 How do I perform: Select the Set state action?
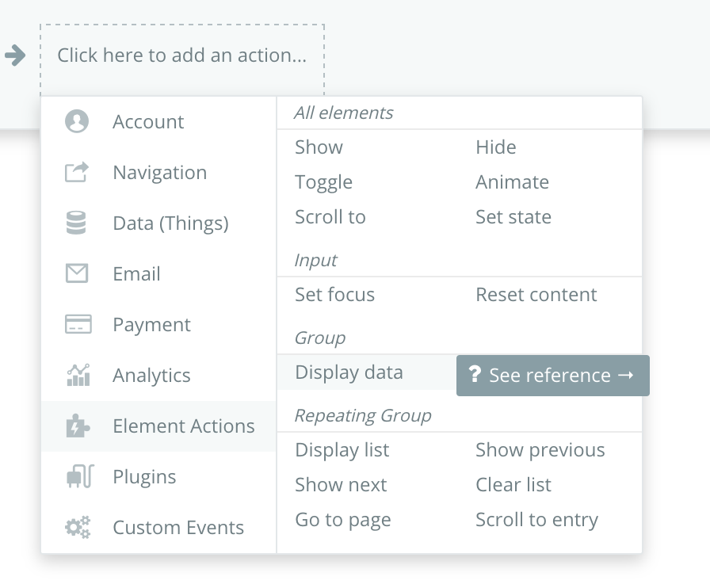513,217
